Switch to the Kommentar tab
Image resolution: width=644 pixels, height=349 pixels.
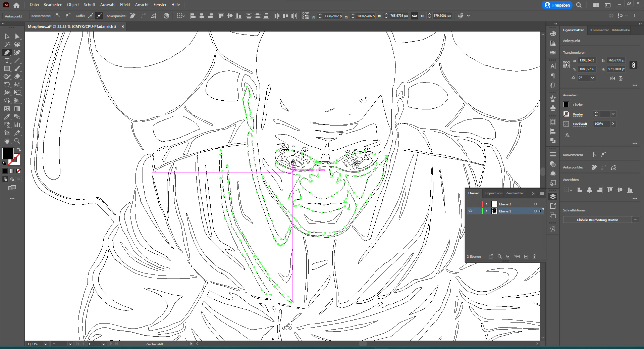599,30
